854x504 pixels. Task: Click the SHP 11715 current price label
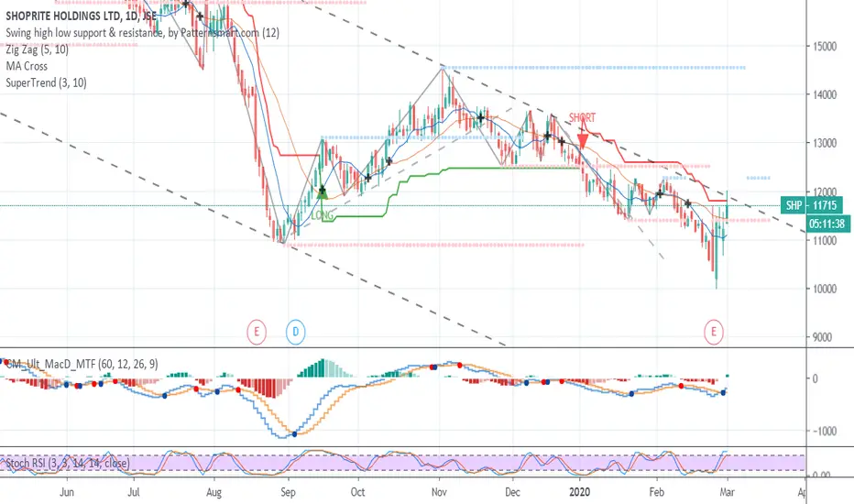[x=811, y=205]
